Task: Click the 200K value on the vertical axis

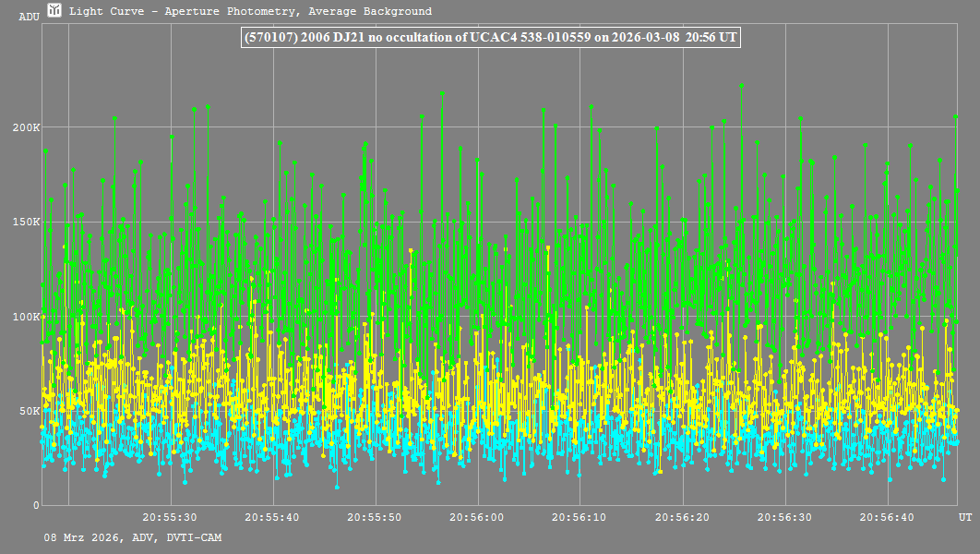Action: [x=28, y=127]
